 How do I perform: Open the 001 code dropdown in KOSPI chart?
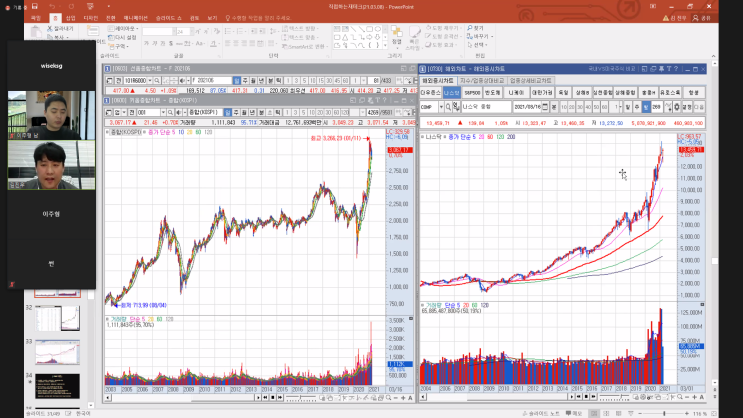163,112
